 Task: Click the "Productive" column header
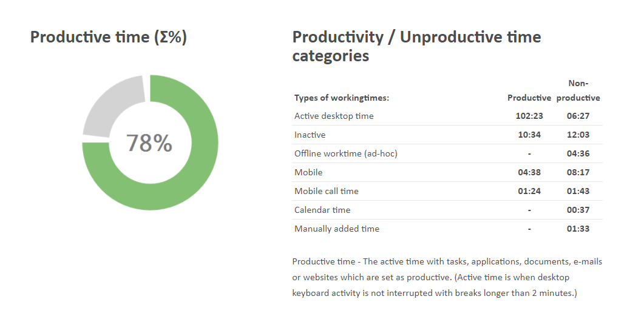tap(529, 98)
